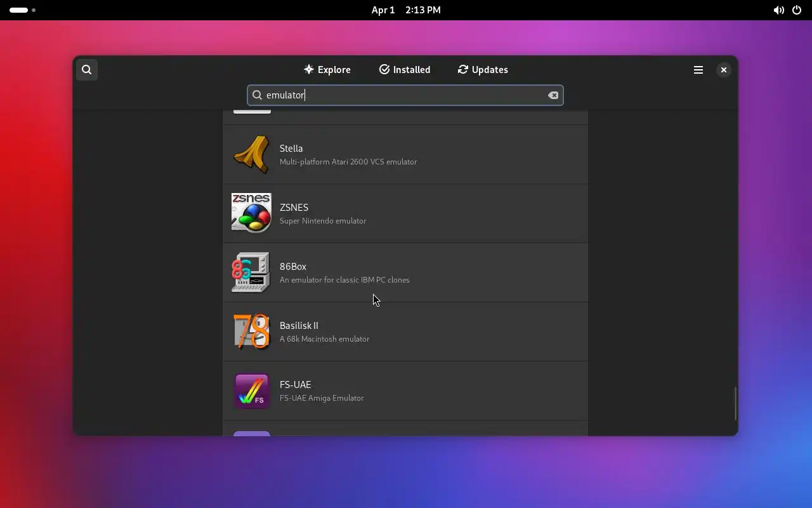Switch to the Installed tab
812x508 pixels.
pos(405,70)
